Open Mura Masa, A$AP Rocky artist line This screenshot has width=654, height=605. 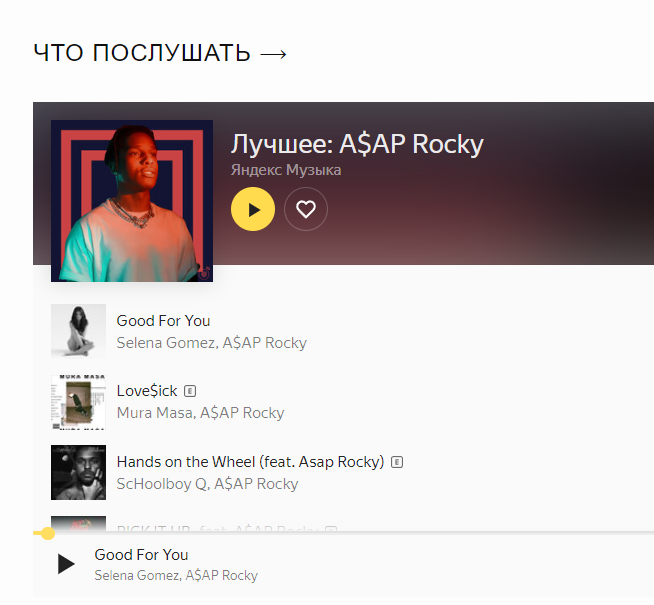[200, 413]
